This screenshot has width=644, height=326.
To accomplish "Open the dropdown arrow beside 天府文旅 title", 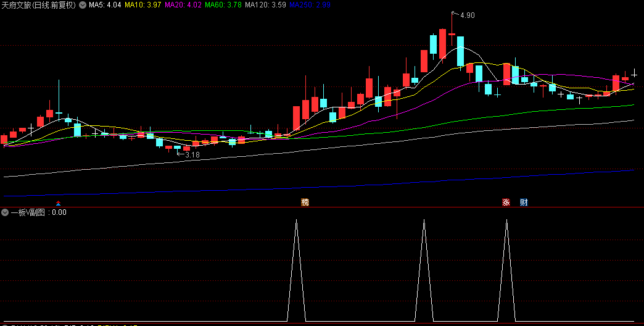I will (83, 5).
